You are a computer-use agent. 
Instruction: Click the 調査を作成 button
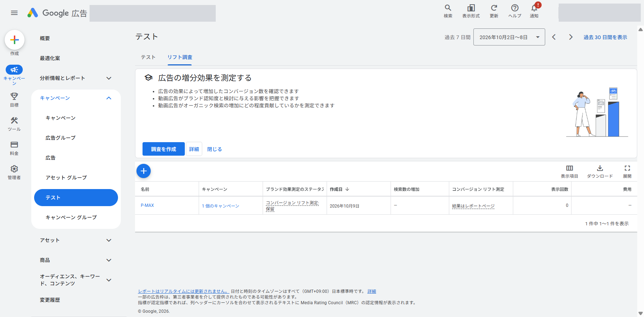point(163,149)
